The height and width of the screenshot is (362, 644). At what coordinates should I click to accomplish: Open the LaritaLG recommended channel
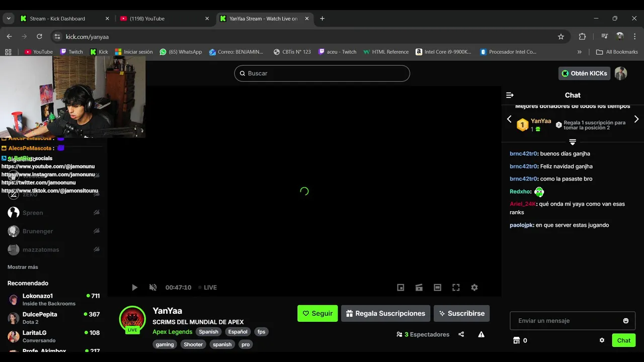click(x=53, y=336)
